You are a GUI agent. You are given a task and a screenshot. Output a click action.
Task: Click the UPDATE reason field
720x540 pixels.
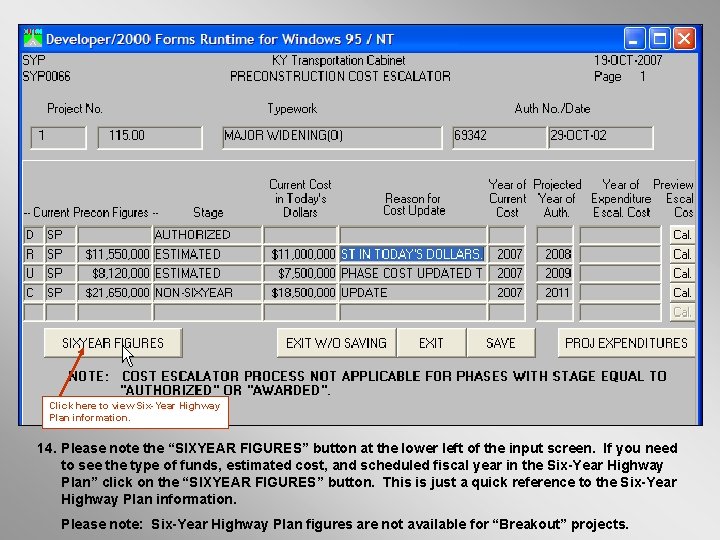click(x=412, y=292)
